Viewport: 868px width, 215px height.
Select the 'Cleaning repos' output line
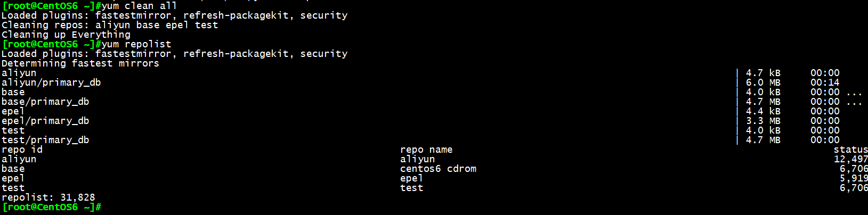110,25
